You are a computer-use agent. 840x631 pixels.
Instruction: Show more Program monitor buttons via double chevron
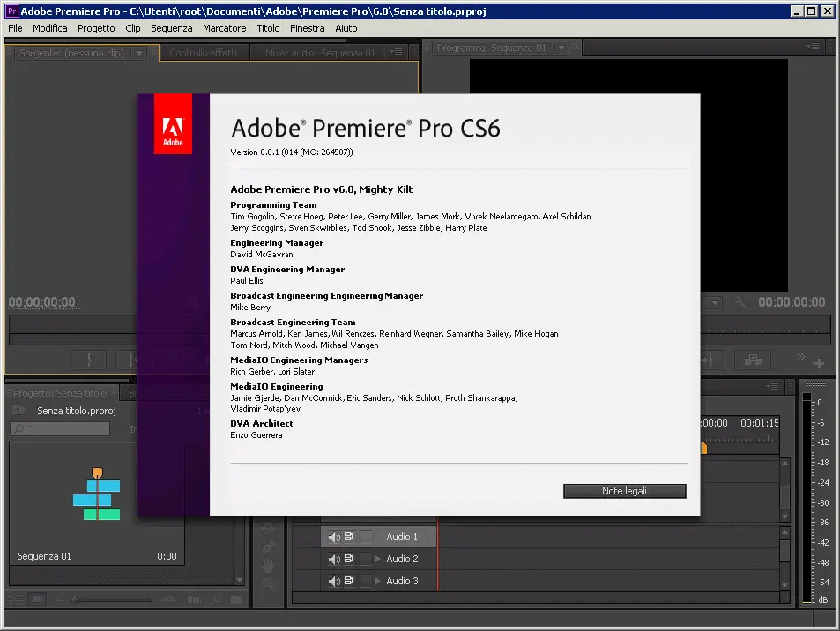801,356
